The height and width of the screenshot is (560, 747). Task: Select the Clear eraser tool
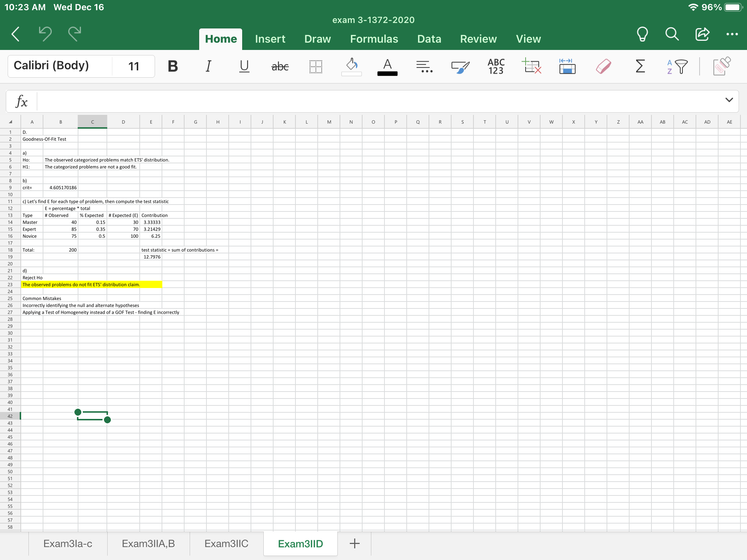click(x=603, y=66)
